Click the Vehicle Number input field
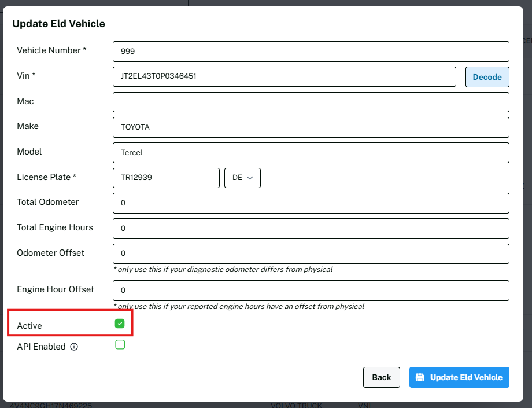 [x=311, y=52]
